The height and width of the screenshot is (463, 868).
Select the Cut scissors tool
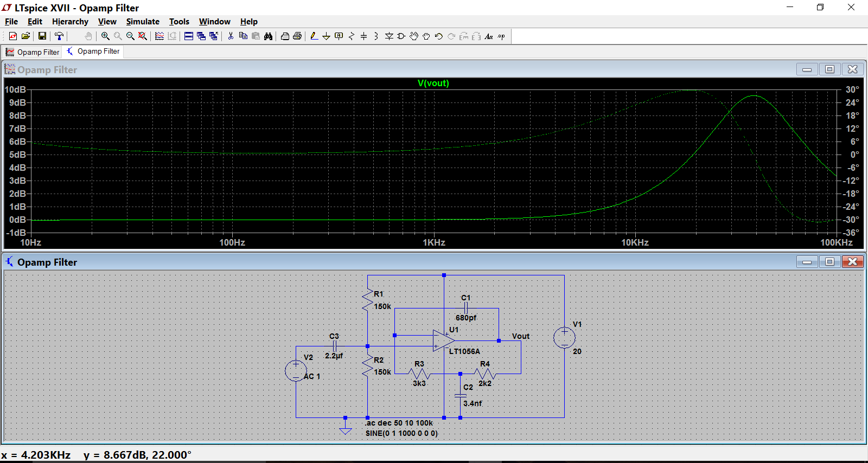point(231,36)
